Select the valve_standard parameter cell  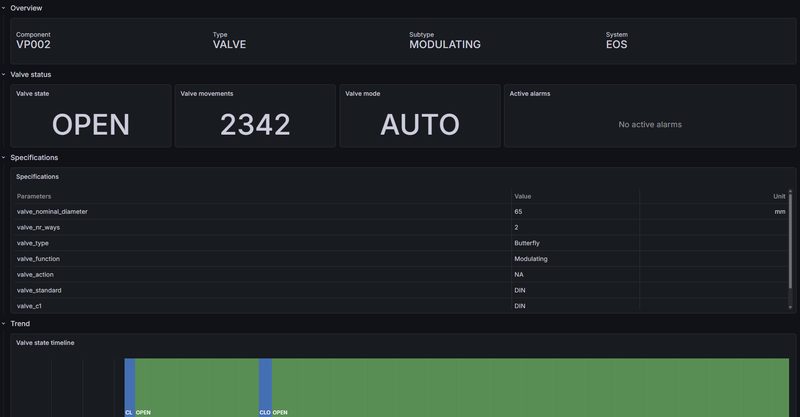coord(262,290)
